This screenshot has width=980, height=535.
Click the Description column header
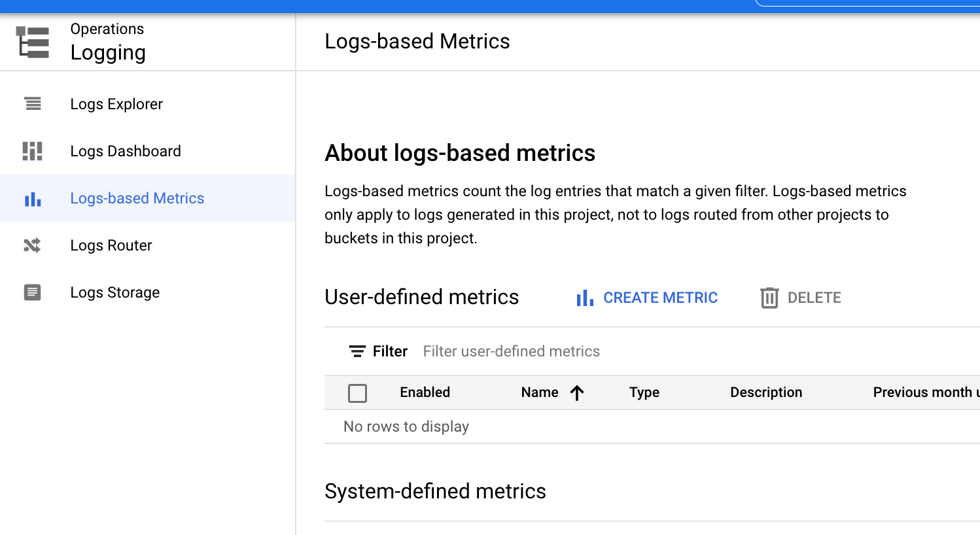(x=766, y=392)
